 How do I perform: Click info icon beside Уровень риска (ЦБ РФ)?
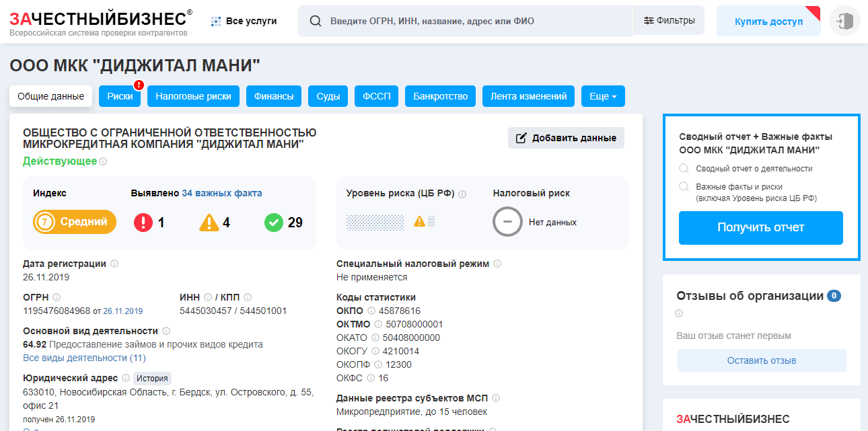(462, 194)
